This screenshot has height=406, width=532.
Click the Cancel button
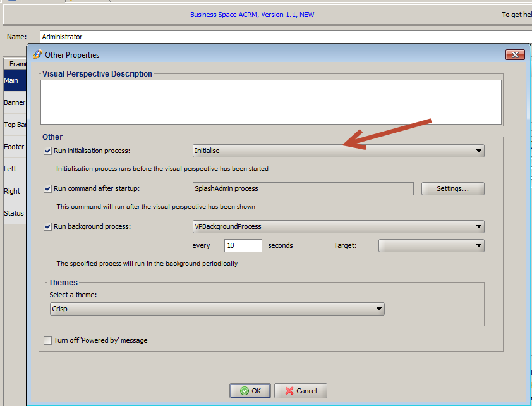tap(301, 391)
